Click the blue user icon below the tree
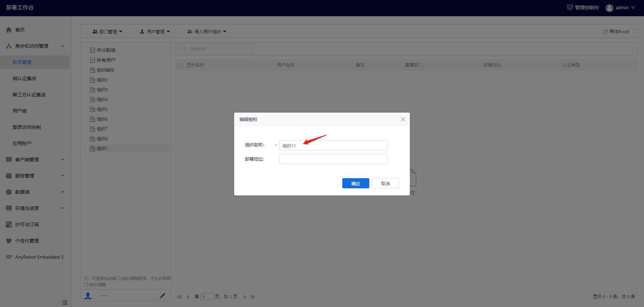 click(x=88, y=296)
